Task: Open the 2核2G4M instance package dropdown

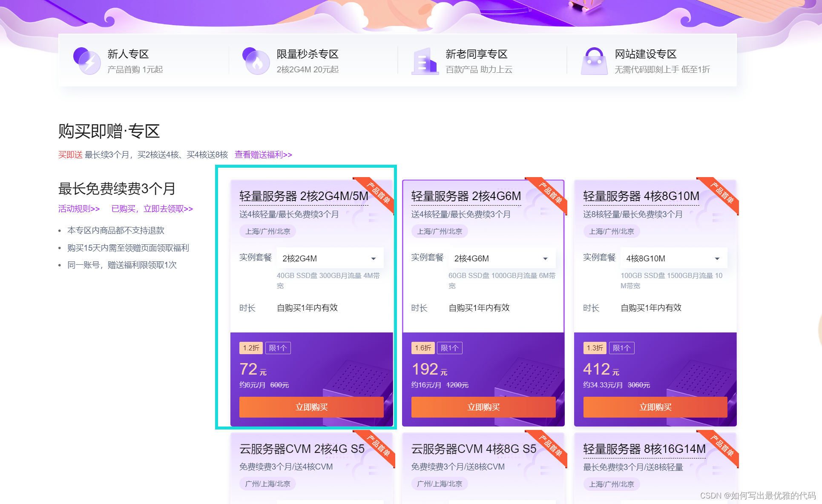Action: [x=330, y=258]
